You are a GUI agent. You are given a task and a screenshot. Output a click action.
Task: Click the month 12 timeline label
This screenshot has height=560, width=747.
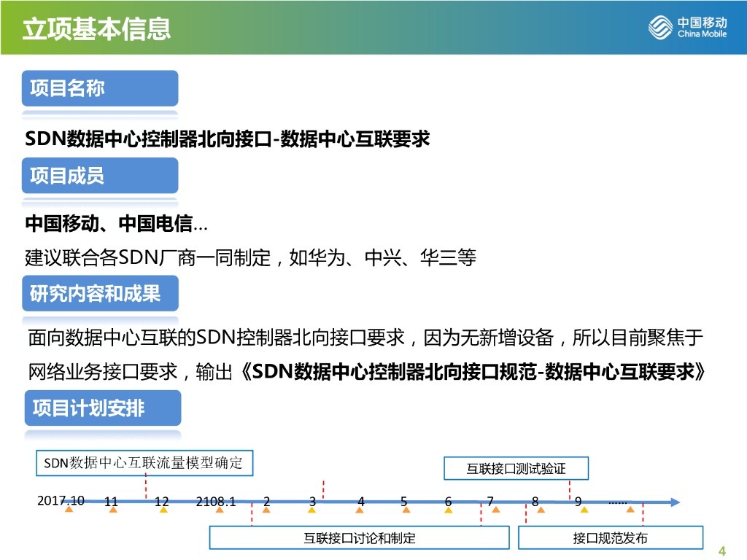[161, 502]
